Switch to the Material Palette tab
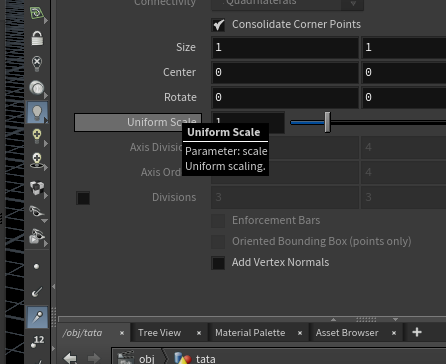The width and height of the screenshot is (446, 364). (250, 333)
